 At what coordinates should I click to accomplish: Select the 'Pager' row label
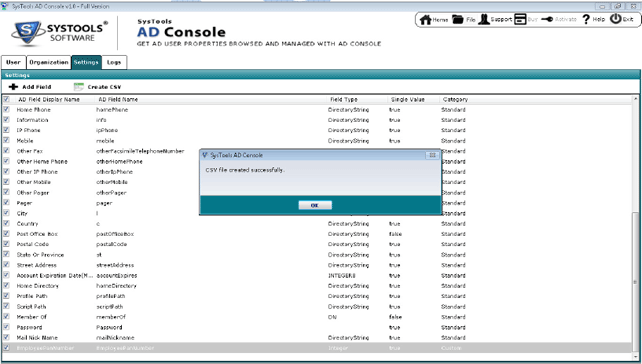pos(24,203)
